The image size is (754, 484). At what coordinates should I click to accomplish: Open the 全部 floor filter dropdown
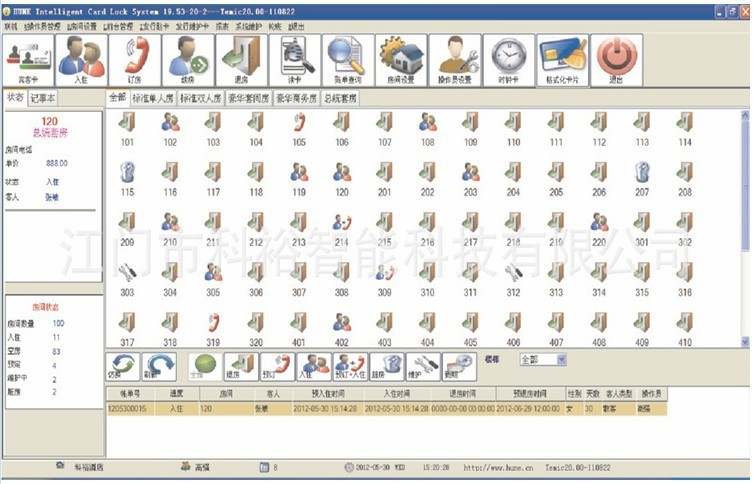pos(543,359)
